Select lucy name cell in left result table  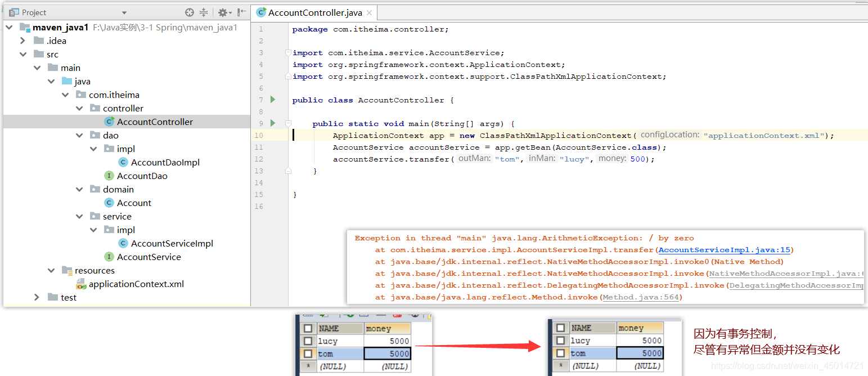(x=340, y=341)
